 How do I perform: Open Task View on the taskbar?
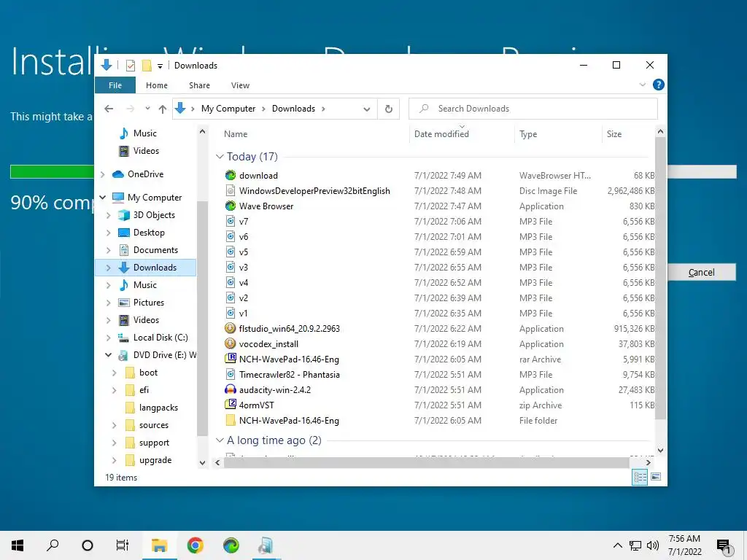point(123,545)
